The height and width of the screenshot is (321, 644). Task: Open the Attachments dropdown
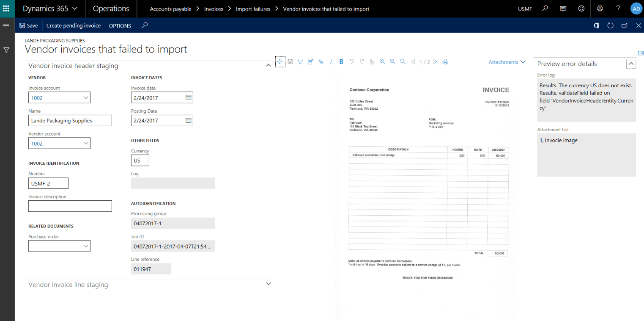point(507,62)
